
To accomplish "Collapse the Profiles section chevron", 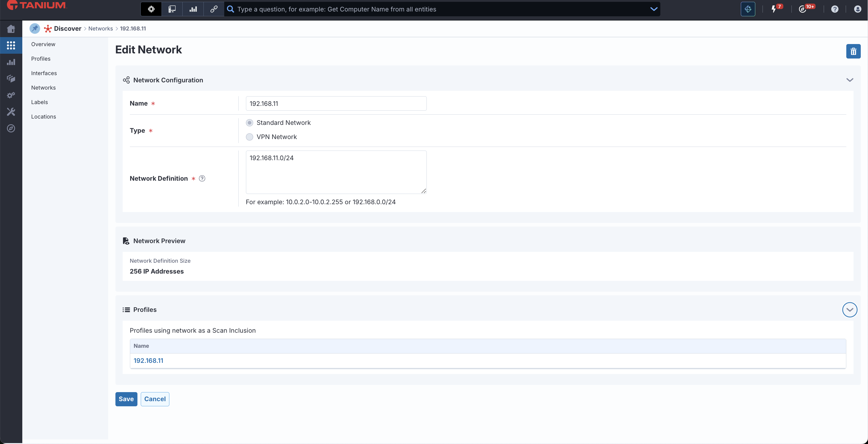I will pos(850,309).
